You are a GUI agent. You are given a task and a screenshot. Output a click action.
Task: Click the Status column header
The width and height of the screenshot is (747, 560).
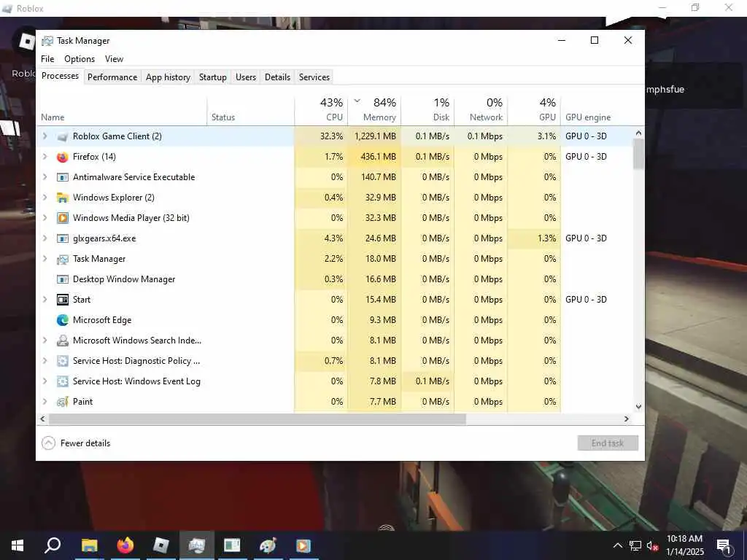(251, 110)
